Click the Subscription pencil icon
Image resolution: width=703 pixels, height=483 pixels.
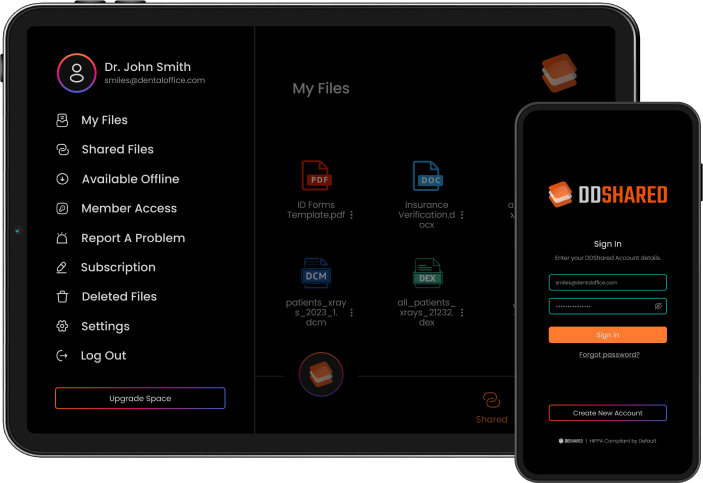[61, 267]
